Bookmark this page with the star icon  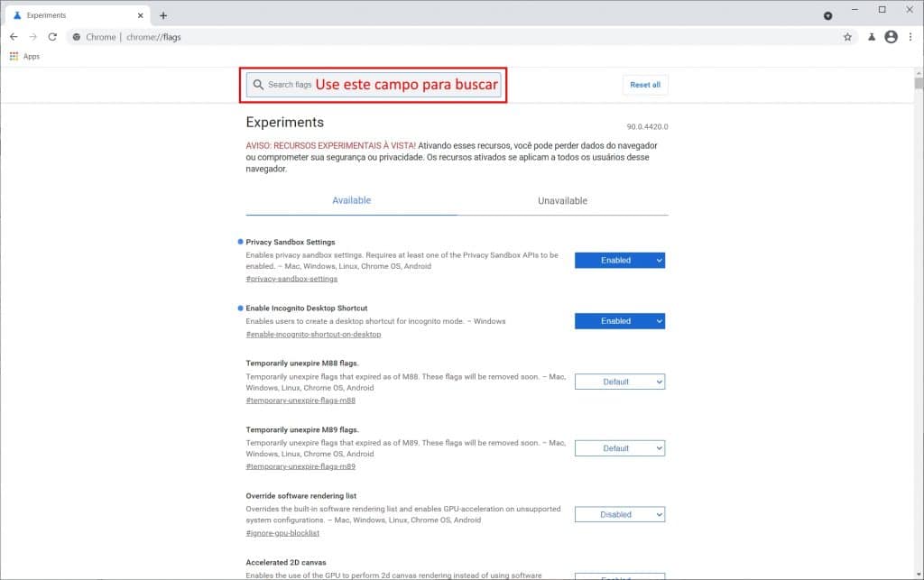(847, 36)
